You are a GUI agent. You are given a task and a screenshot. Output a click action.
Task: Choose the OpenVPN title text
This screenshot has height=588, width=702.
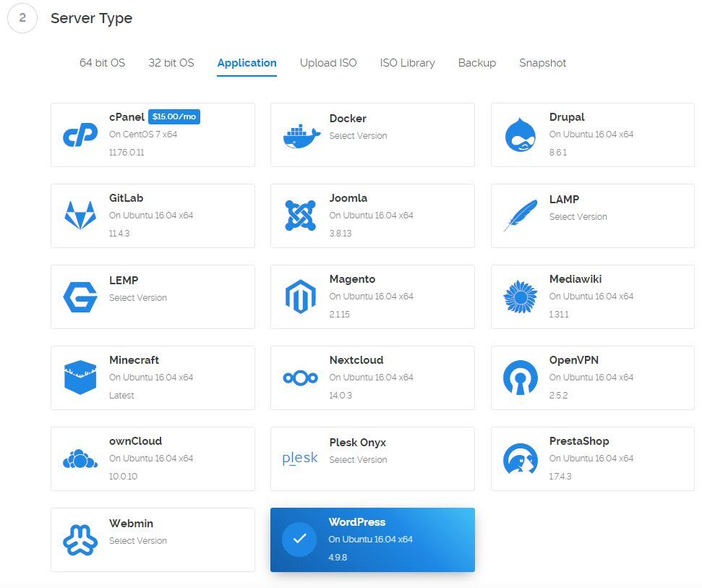tap(573, 360)
